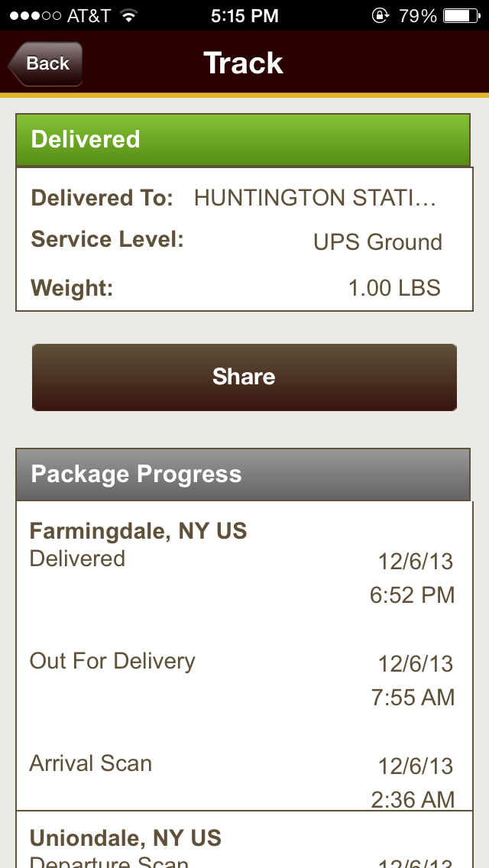Tap the Back button
The height and width of the screenshot is (868, 489).
click(x=46, y=64)
